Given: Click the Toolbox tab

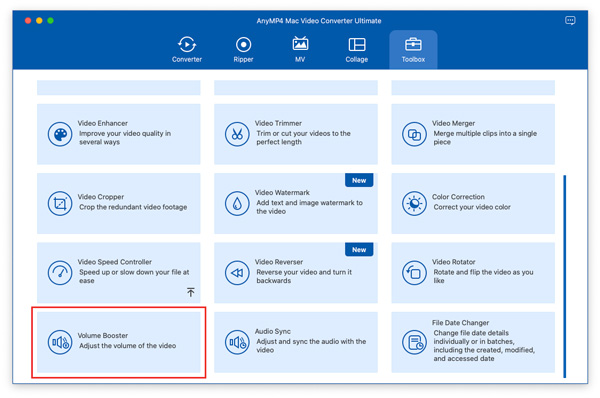Looking at the screenshot, I should 413,50.
